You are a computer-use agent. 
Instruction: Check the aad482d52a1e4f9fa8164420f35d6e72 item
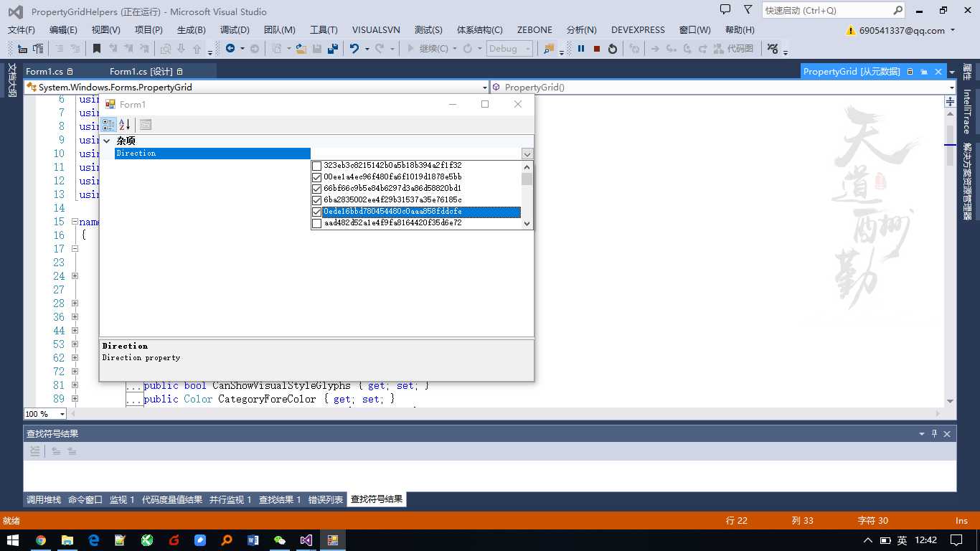click(x=316, y=223)
